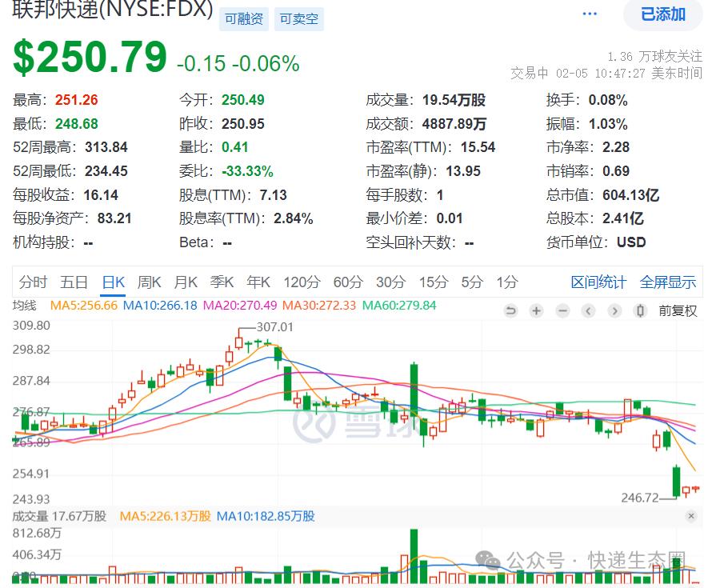Viewport: 708px width, 588px height.
Task: Open the 年K yearly chart tab
Action: [x=258, y=282]
